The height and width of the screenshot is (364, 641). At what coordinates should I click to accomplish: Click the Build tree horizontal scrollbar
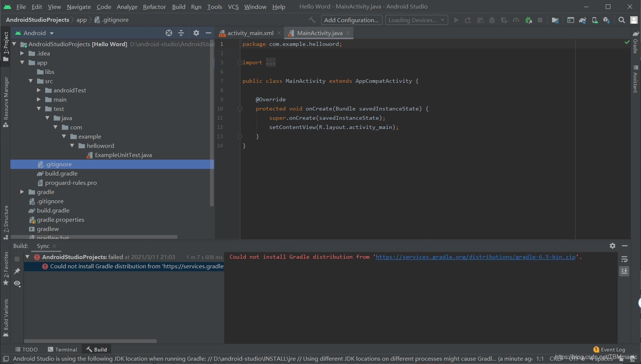[x=90, y=341]
